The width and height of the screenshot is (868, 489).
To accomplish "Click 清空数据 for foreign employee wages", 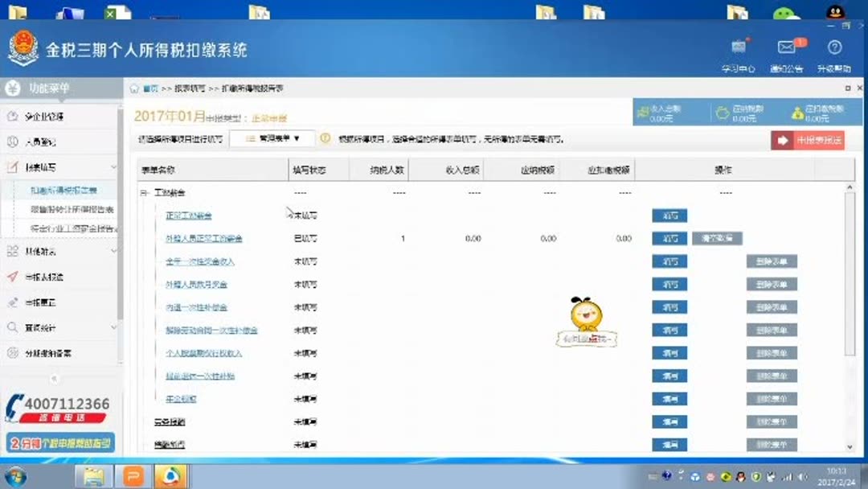I will 716,238.
